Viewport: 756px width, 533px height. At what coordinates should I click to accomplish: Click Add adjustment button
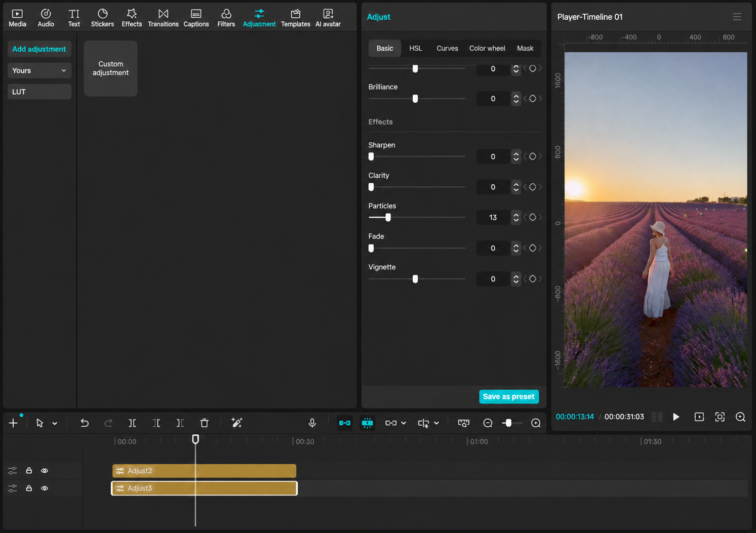[x=39, y=49]
